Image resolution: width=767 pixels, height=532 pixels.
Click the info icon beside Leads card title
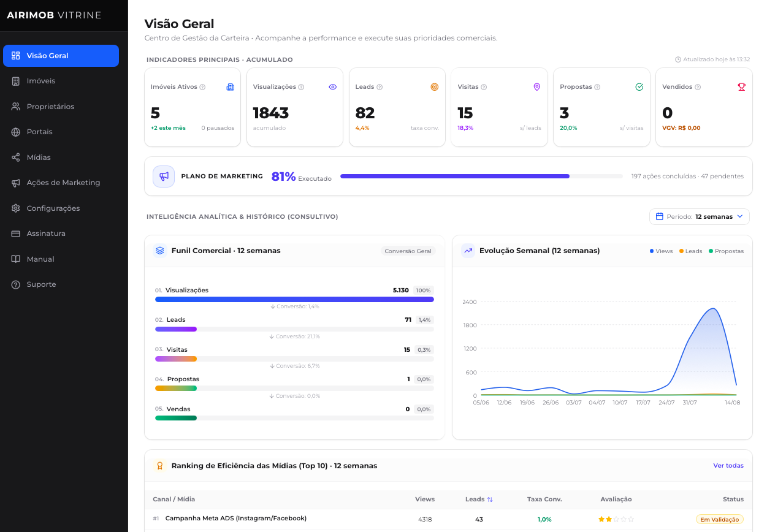380,87
